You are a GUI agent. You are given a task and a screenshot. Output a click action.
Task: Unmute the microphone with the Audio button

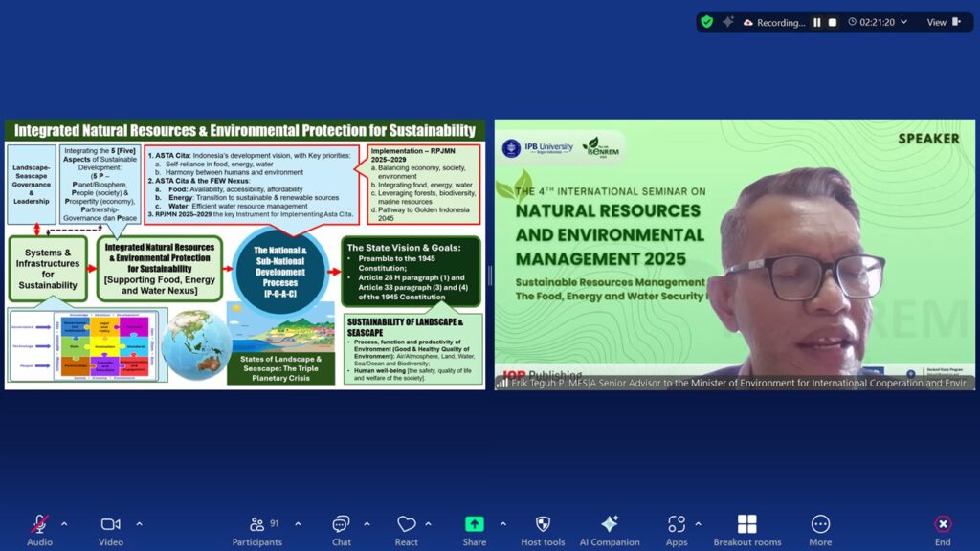coord(39,525)
